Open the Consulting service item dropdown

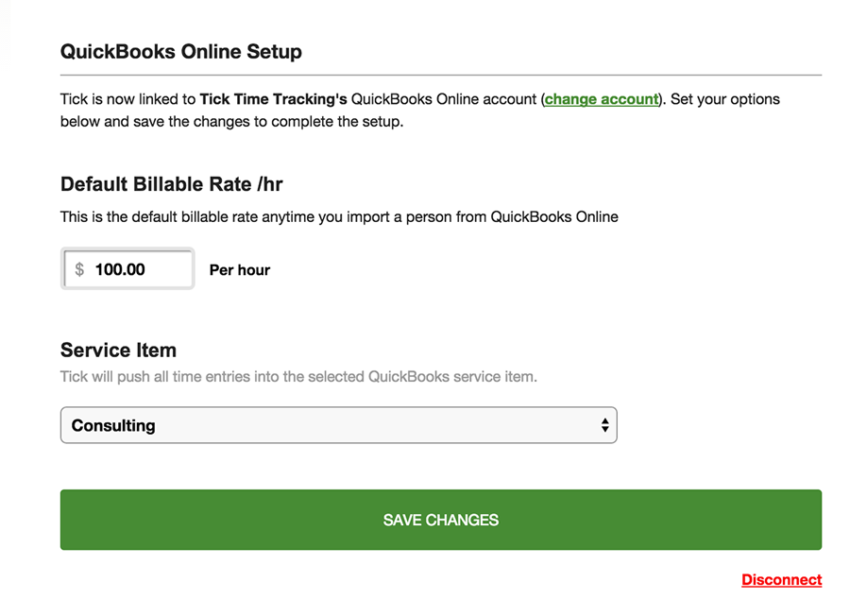tap(339, 425)
